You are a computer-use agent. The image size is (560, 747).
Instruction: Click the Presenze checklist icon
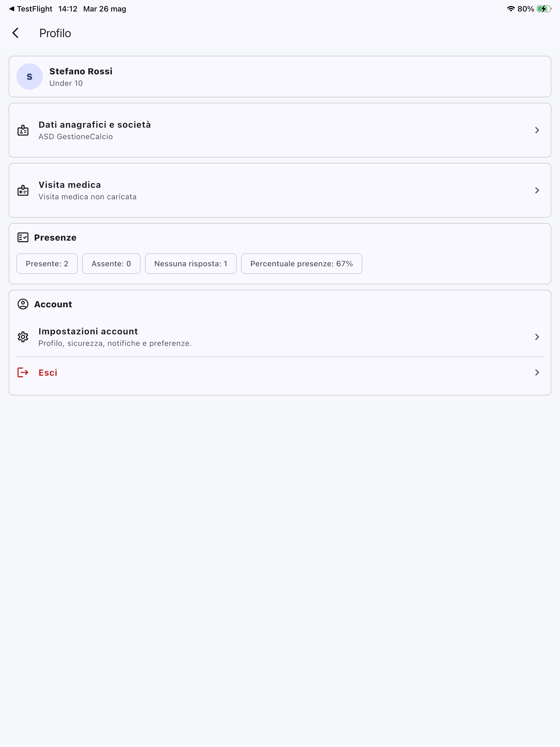click(23, 237)
